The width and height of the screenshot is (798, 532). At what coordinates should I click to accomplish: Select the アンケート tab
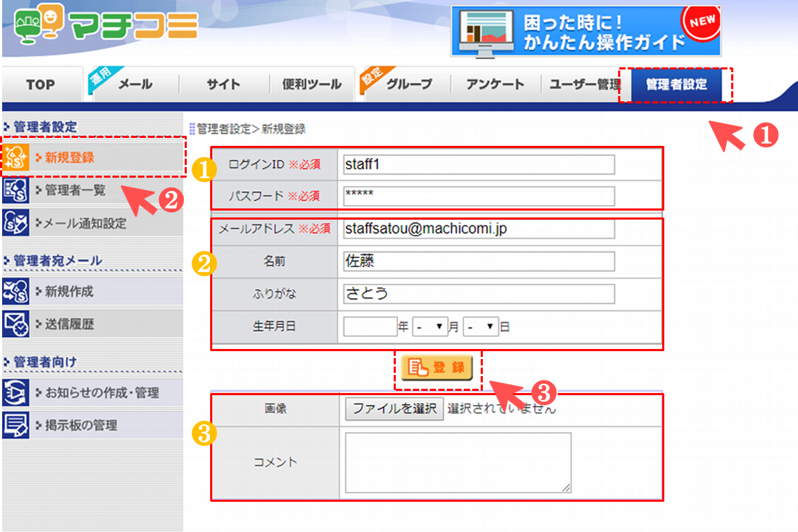(x=495, y=84)
